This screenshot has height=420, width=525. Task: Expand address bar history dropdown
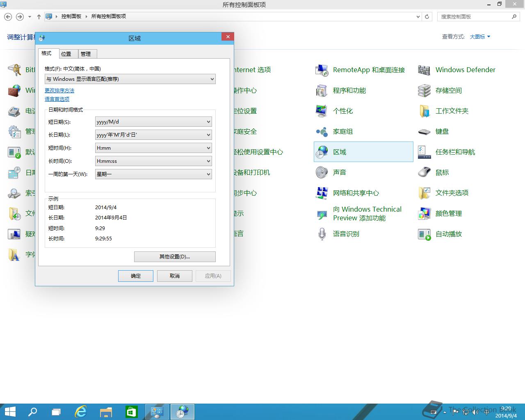[x=418, y=17]
